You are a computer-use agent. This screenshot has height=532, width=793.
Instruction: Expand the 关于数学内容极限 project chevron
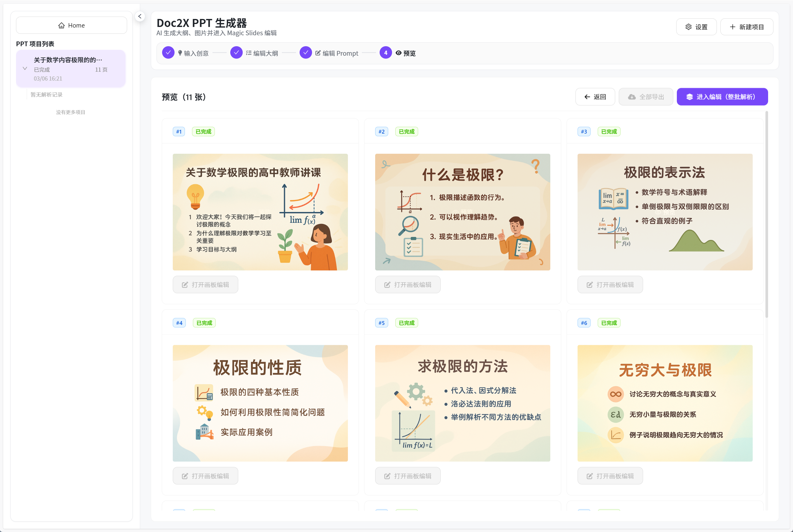click(x=25, y=68)
